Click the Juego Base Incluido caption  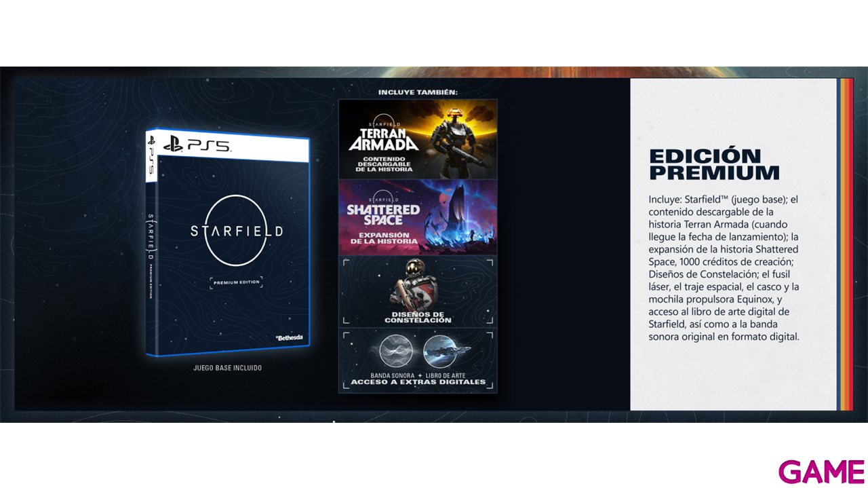[227, 368]
